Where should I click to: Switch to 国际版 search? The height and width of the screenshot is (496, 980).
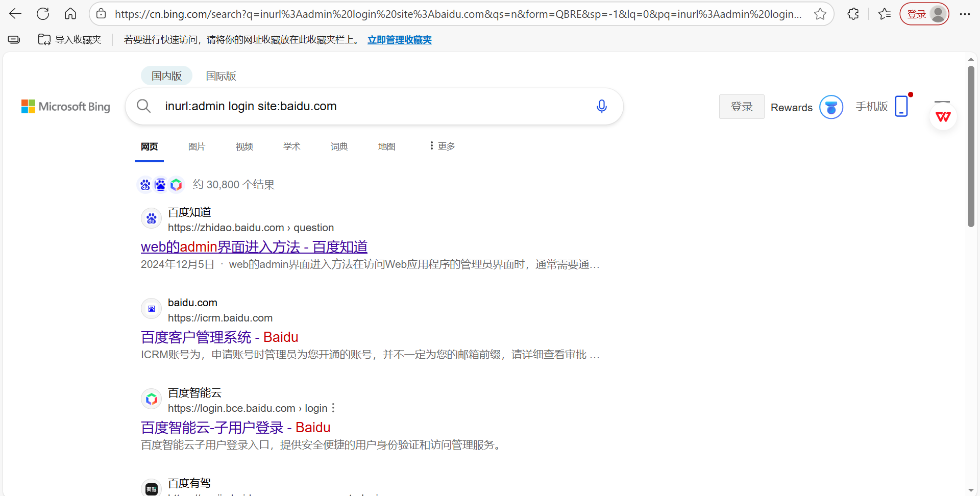221,76
